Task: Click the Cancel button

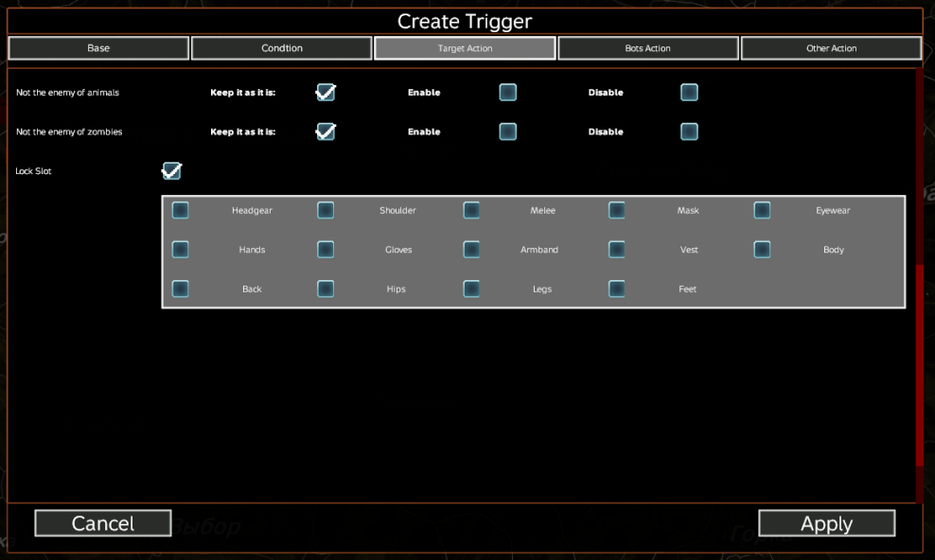Action: [x=103, y=523]
